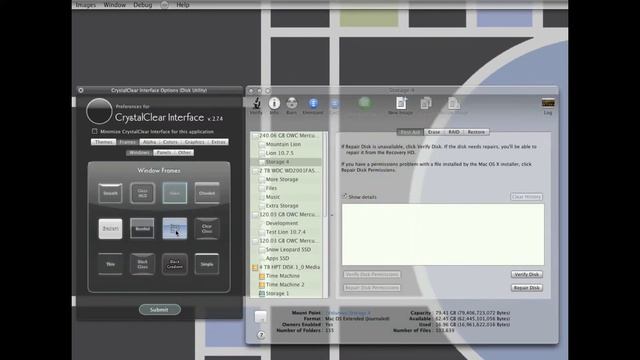The image size is (640, 360).
Task: Select the Beveled window frame thumbnail
Action: (x=142, y=229)
